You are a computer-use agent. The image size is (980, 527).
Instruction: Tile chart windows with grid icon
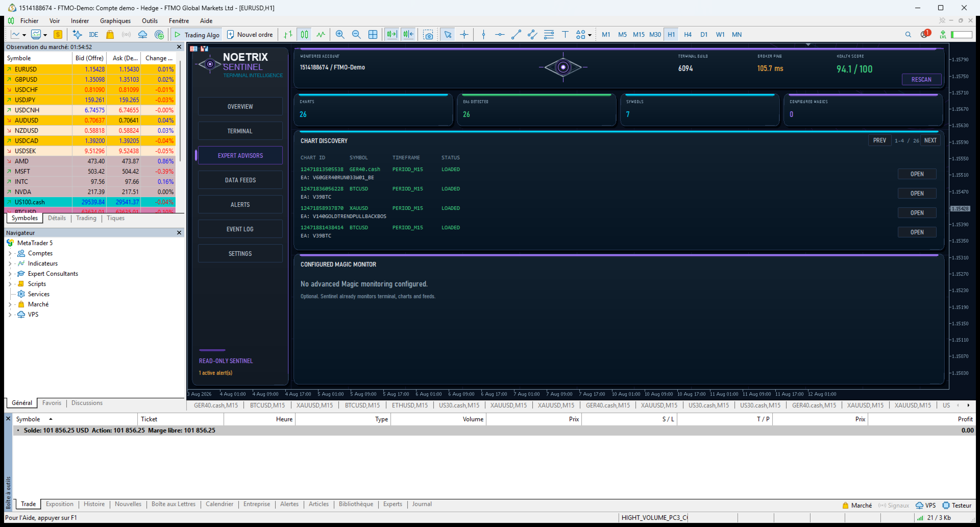coord(373,34)
